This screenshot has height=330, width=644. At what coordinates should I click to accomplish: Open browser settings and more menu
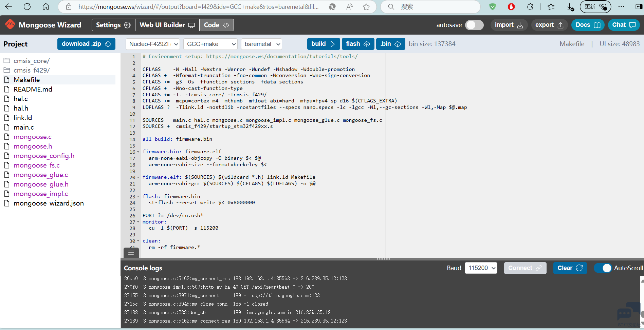tap(621, 7)
